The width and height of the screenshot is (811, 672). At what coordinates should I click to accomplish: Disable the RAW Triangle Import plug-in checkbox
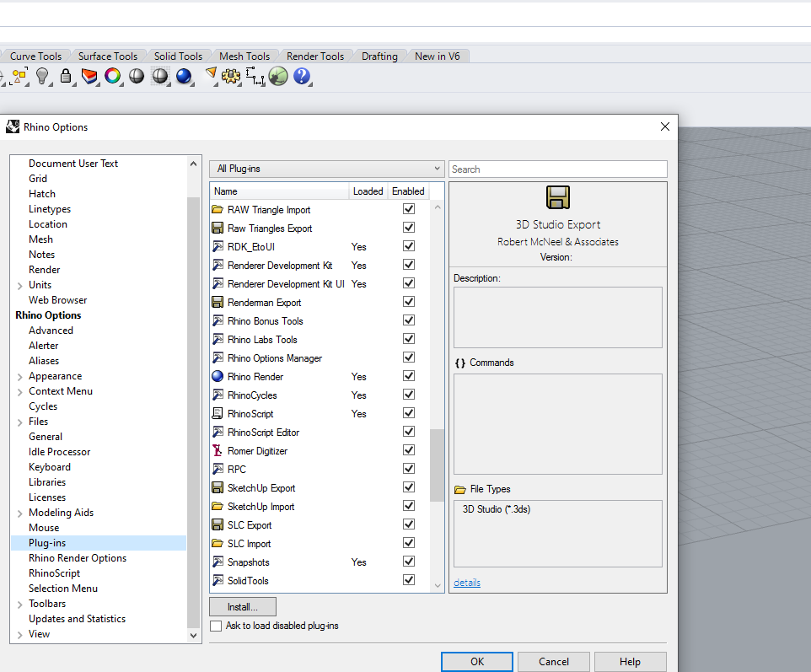tap(409, 208)
